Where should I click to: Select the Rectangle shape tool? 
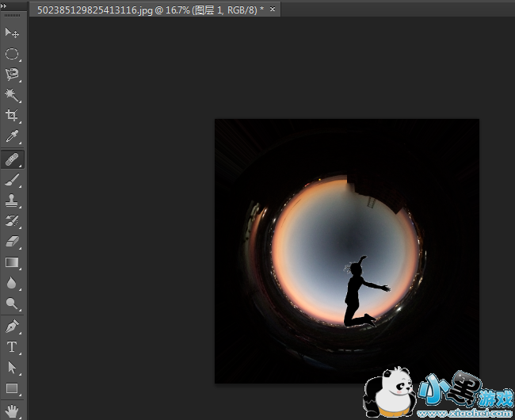point(12,388)
